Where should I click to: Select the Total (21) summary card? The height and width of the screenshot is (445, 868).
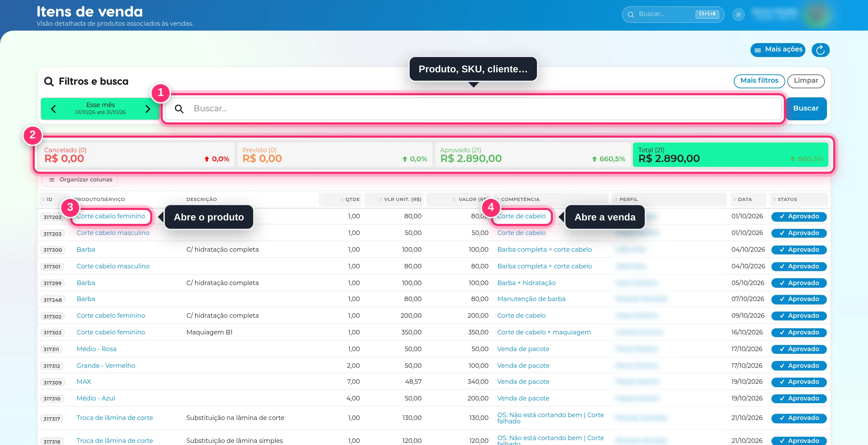coord(730,155)
